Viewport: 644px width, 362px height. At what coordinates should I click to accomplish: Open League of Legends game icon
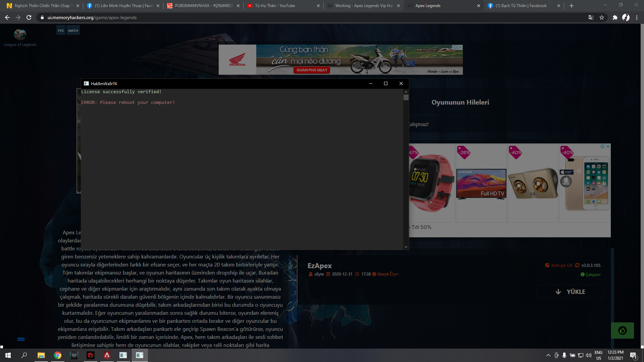[x=20, y=35]
